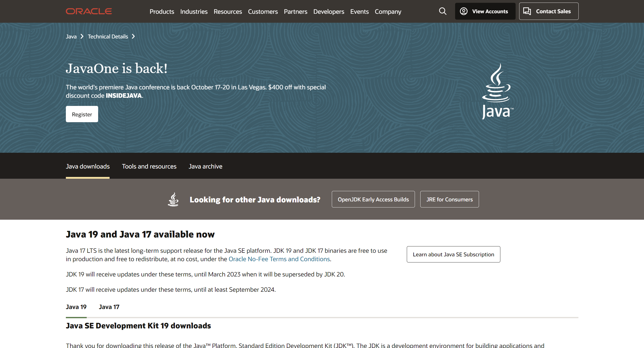This screenshot has width=644, height=348.
Task: Open the Partners menu
Action: click(295, 11)
